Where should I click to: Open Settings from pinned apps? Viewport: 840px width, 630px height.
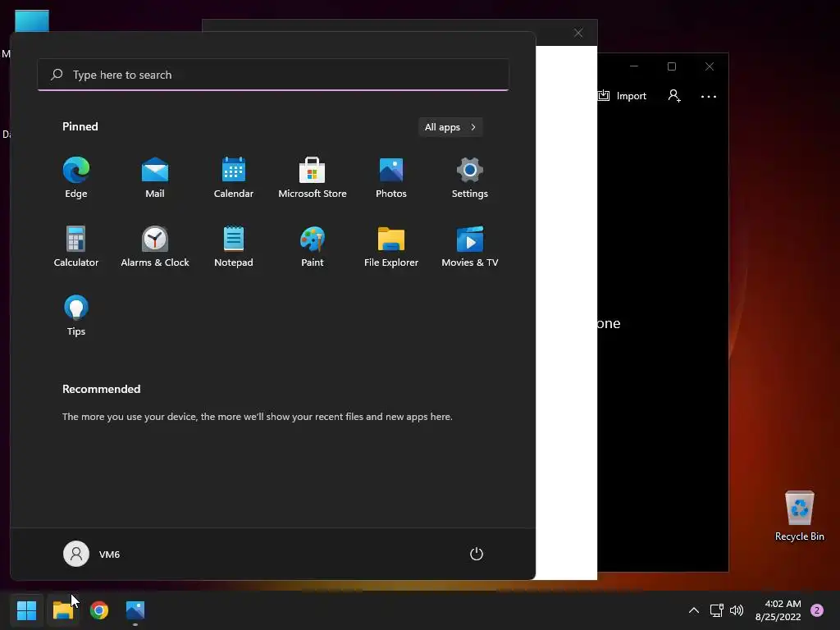470,178
